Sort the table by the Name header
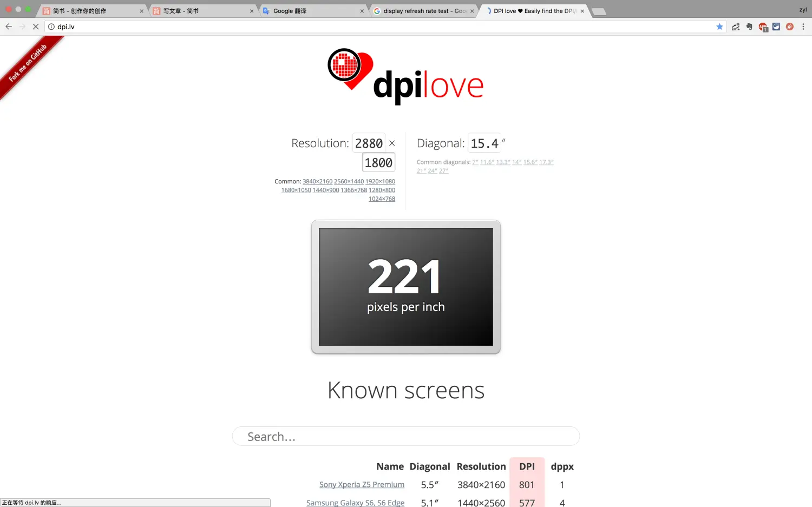Image resolution: width=812 pixels, height=507 pixels. (x=390, y=466)
